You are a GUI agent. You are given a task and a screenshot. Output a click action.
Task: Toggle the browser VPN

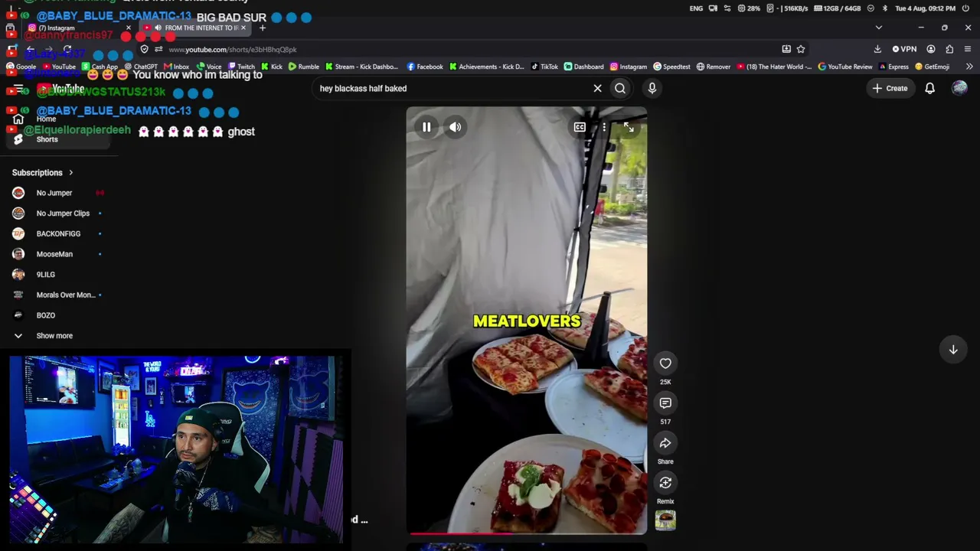(x=904, y=49)
